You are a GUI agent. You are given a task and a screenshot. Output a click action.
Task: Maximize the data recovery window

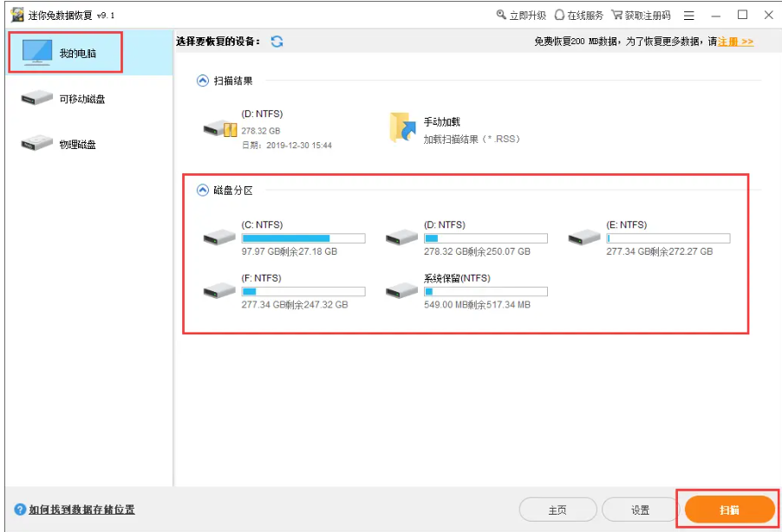pyautogui.click(x=743, y=15)
